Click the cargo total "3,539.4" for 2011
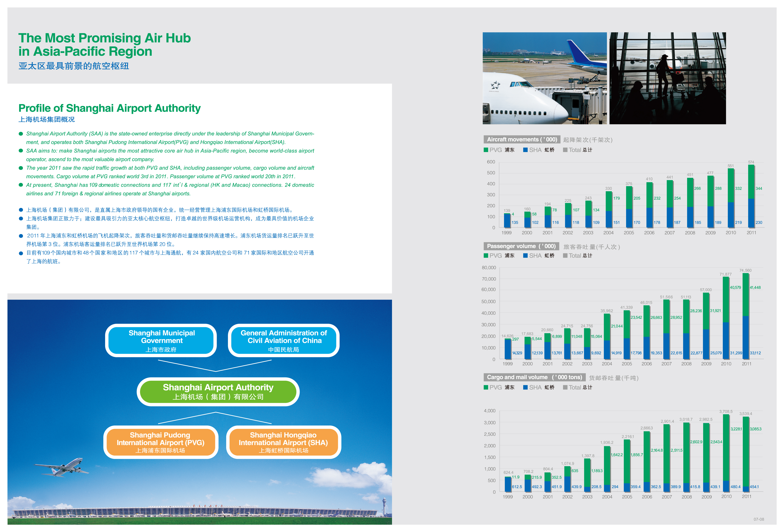The width and height of the screenshot is (784, 532). click(746, 414)
